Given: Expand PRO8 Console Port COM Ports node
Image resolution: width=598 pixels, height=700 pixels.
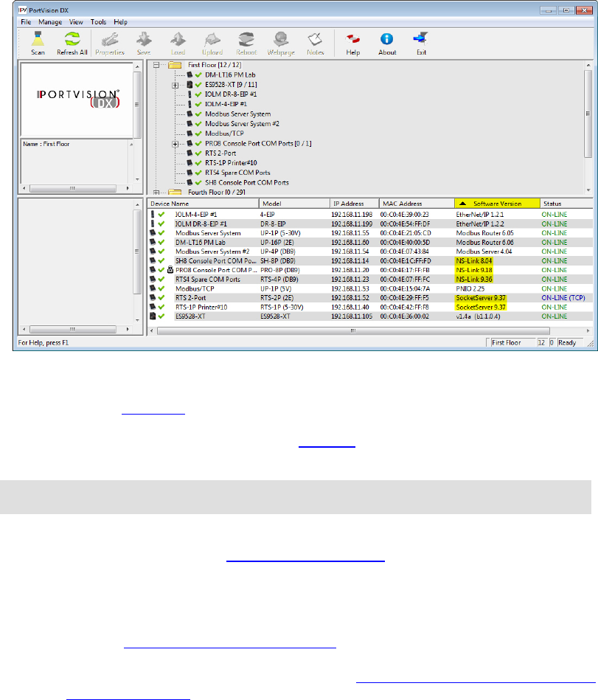Looking at the screenshot, I should coord(175,144).
